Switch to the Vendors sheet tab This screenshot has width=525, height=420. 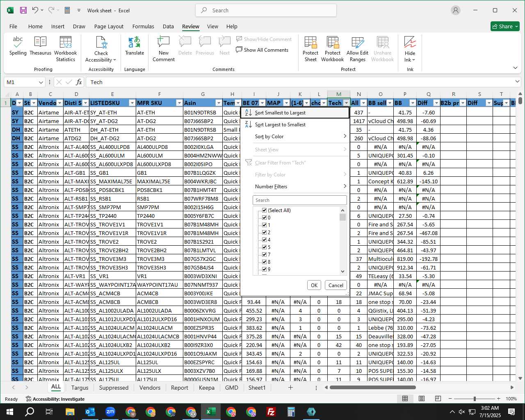[x=150, y=388]
